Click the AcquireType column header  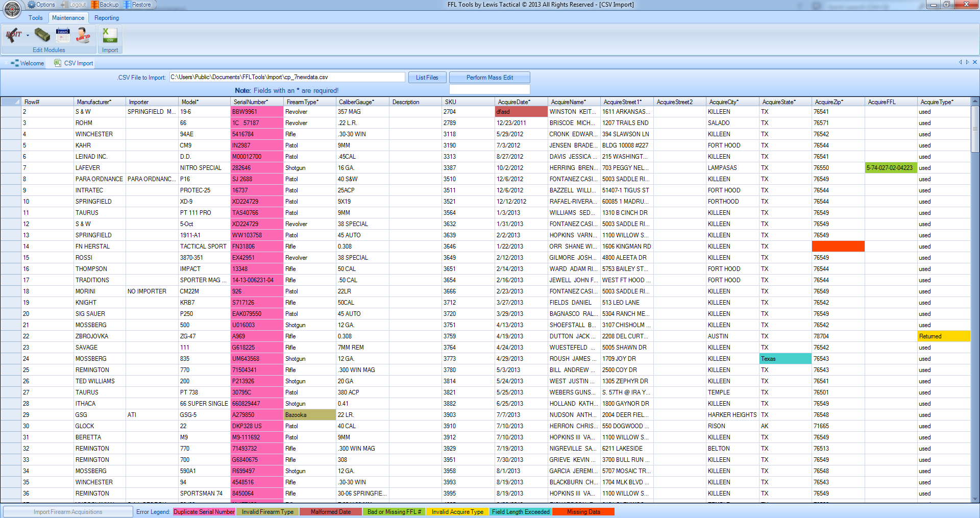click(943, 102)
